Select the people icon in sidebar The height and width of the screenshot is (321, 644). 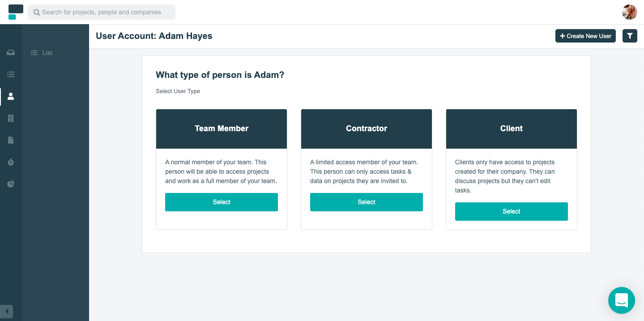(11, 96)
